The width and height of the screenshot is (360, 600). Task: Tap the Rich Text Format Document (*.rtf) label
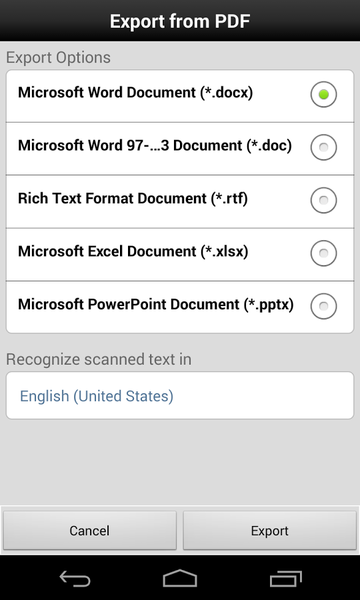[133, 199]
